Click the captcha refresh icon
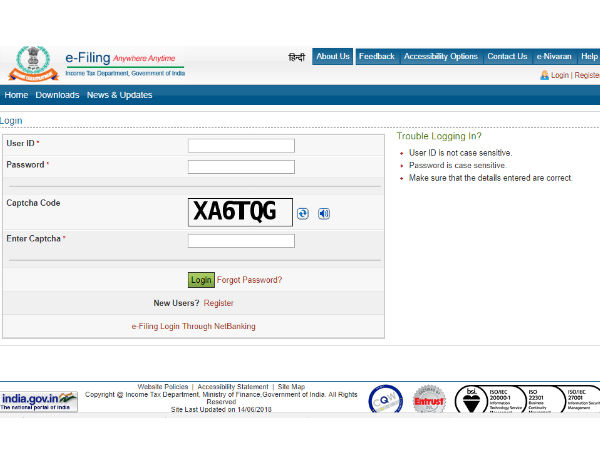The width and height of the screenshot is (600, 450). [x=303, y=213]
